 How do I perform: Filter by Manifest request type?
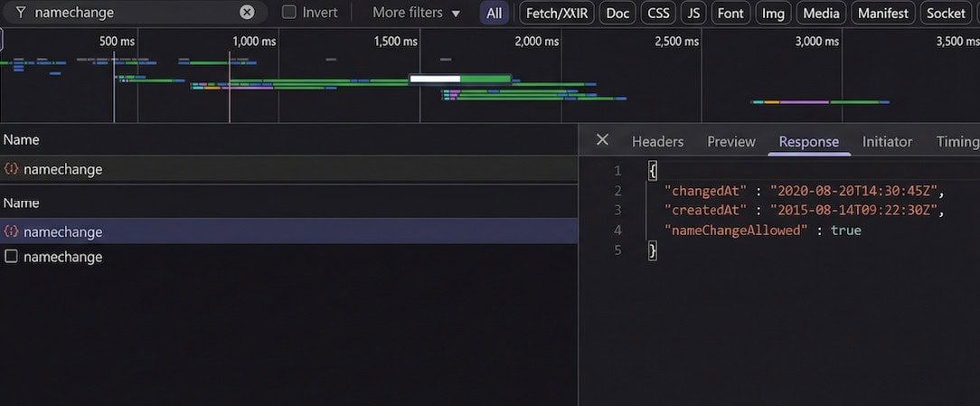point(882,13)
